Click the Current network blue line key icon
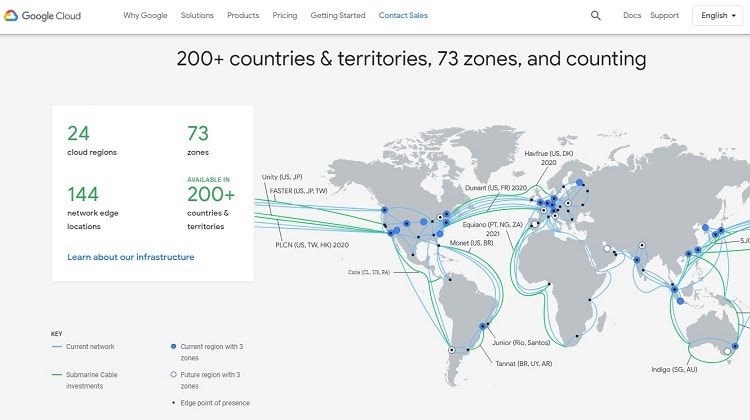750x420 pixels. click(56, 346)
